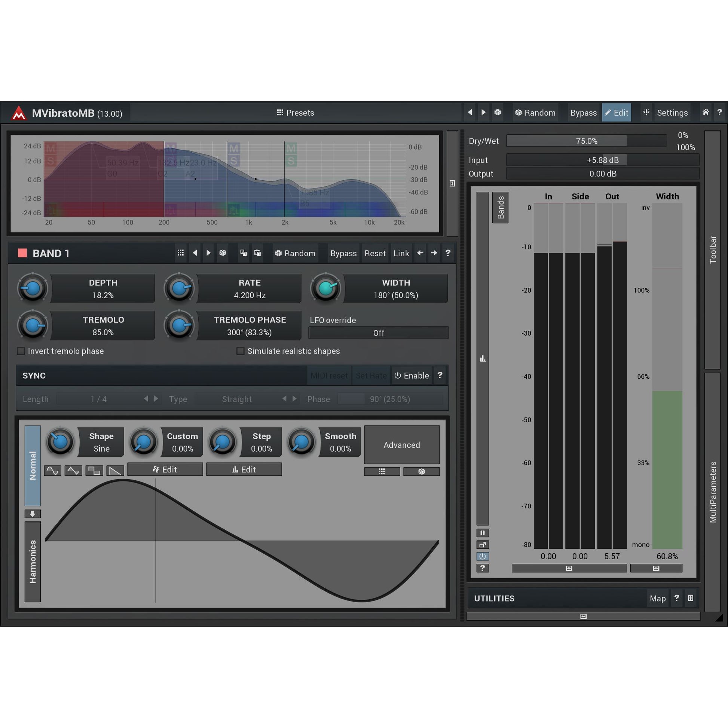The image size is (728, 728).
Task: Open the home icon in title bar
Action: click(706, 112)
